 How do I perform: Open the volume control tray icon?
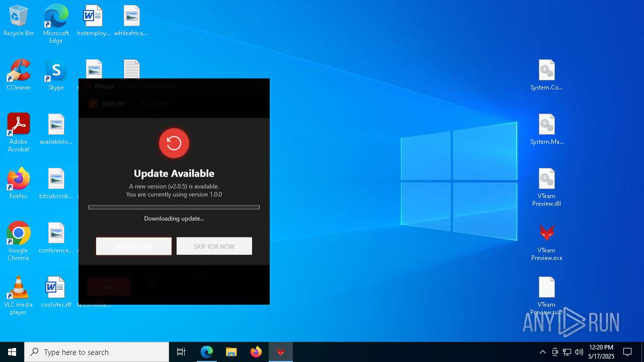pos(579,352)
